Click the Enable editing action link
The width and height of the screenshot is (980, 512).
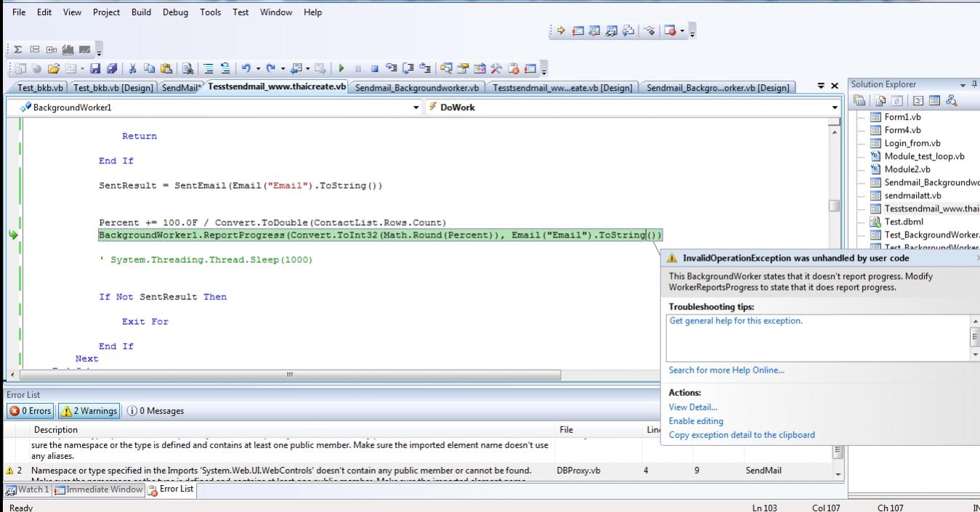[696, 421]
